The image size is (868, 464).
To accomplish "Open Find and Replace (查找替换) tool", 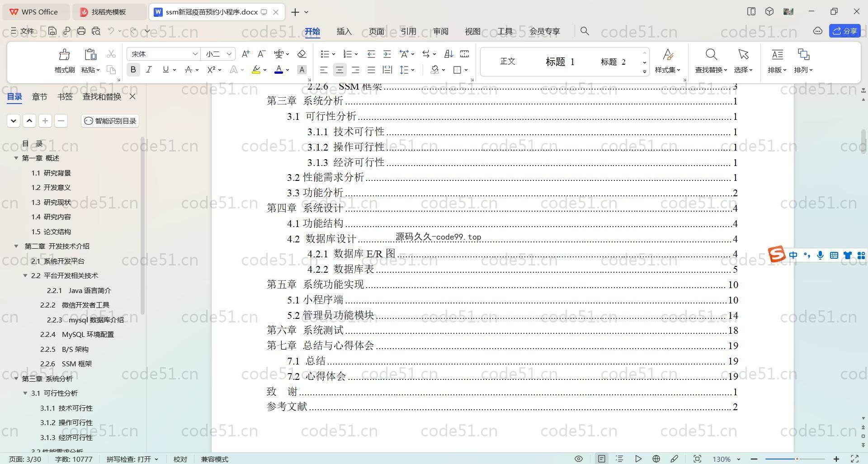I will click(711, 61).
